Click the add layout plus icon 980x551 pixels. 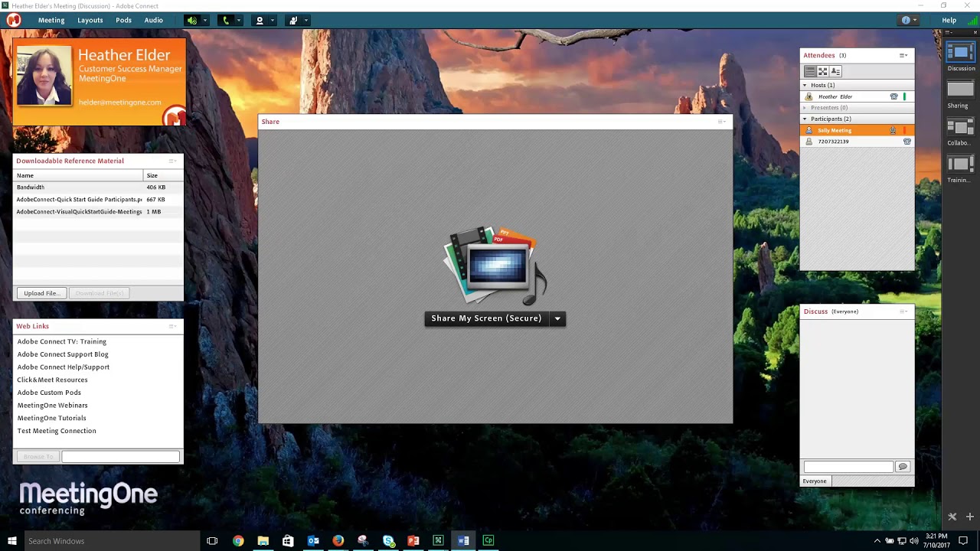point(969,517)
